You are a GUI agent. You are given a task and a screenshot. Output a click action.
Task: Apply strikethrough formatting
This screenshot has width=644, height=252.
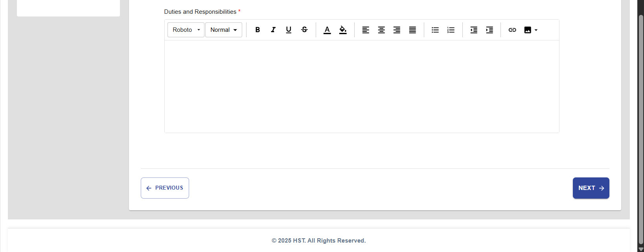coord(304,30)
